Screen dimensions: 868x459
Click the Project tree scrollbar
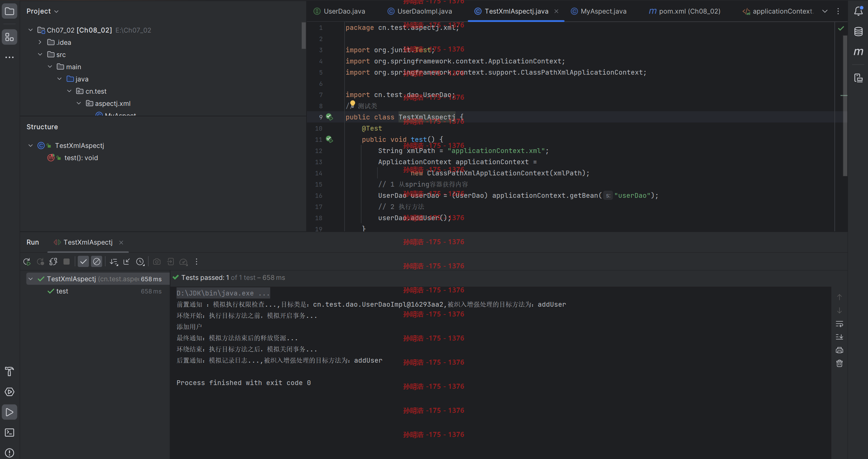tap(303, 35)
